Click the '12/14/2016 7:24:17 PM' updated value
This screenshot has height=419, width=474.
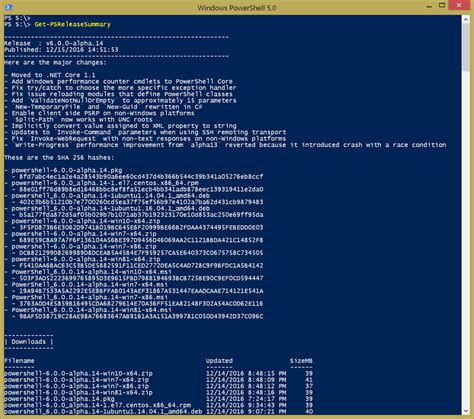pyautogui.click(x=246, y=399)
